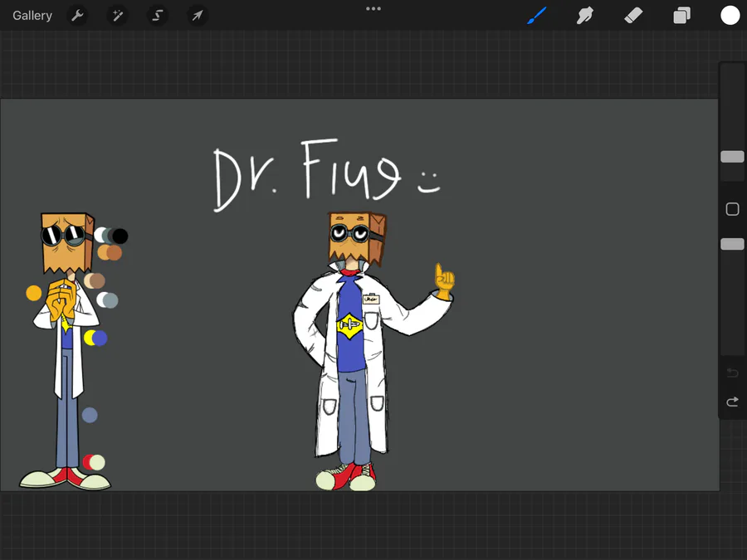Click the yellow plane logo on shirt
Viewport: 747px width, 560px height.
[350, 326]
